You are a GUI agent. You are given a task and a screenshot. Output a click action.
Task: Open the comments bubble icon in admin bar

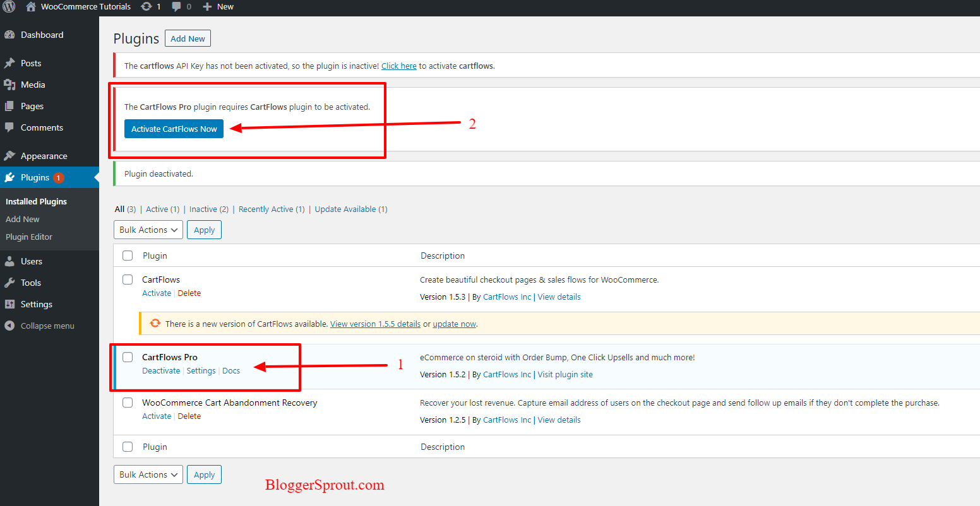tap(176, 6)
